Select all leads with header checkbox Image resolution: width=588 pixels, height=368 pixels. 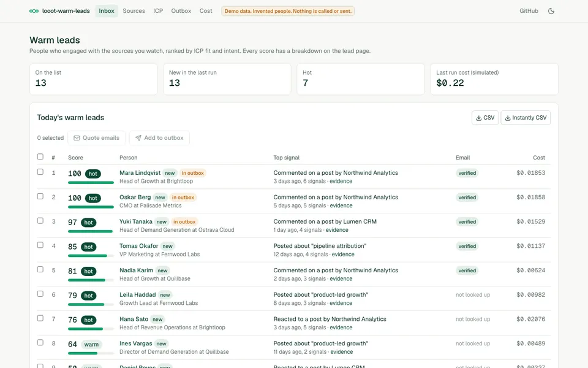click(40, 156)
